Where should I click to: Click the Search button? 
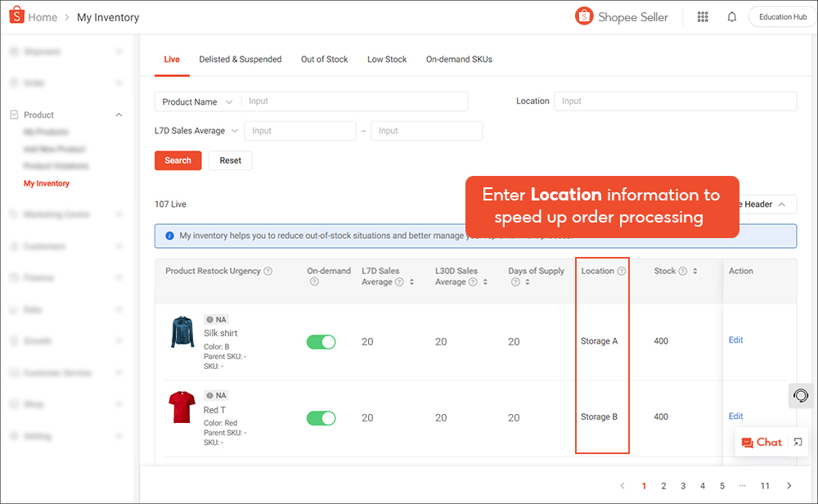tap(178, 160)
